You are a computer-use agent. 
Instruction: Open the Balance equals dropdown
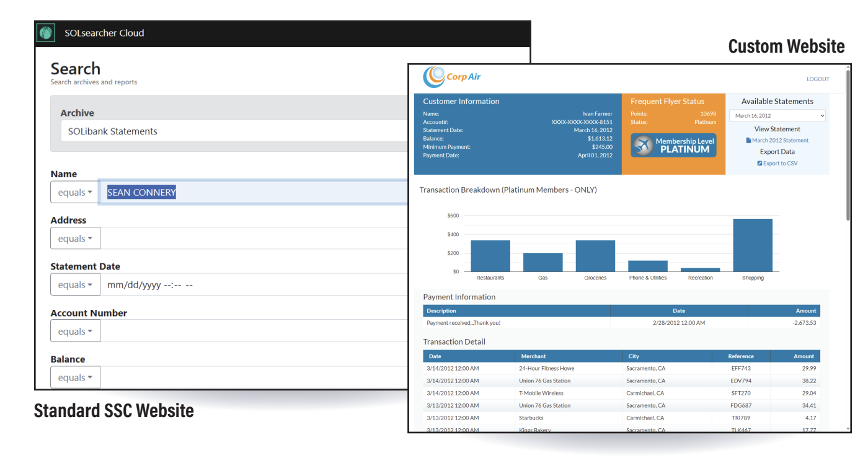click(x=75, y=377)
